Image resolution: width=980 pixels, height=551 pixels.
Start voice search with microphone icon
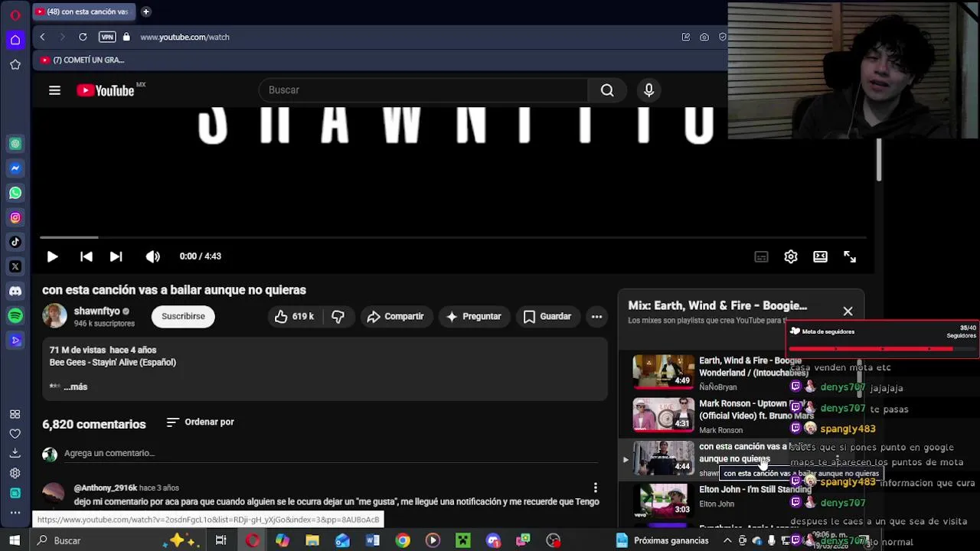[x=648, y=90]
